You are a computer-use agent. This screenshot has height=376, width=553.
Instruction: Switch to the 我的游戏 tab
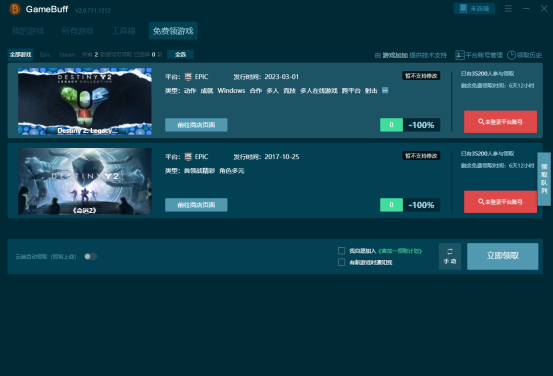point(28,31)
